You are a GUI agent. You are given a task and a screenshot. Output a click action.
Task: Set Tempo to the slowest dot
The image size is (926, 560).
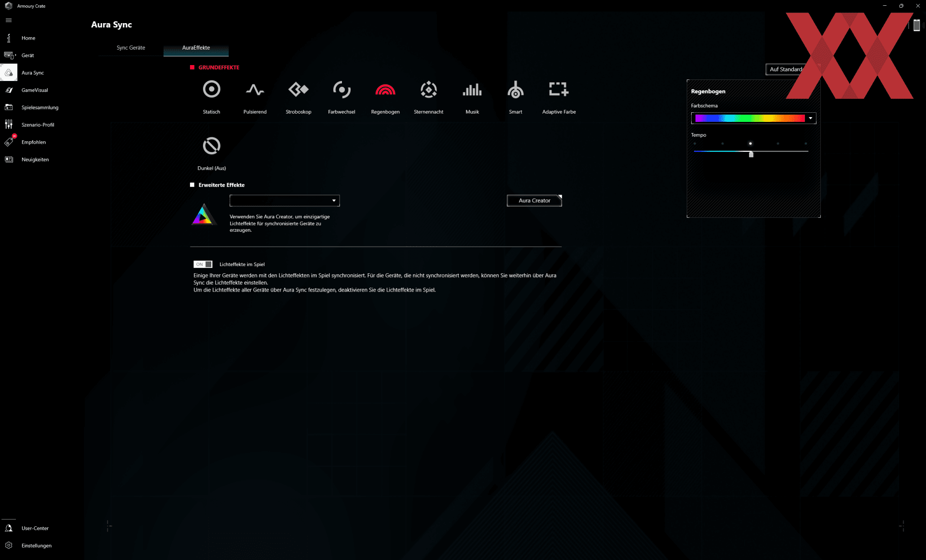(694, 144)
